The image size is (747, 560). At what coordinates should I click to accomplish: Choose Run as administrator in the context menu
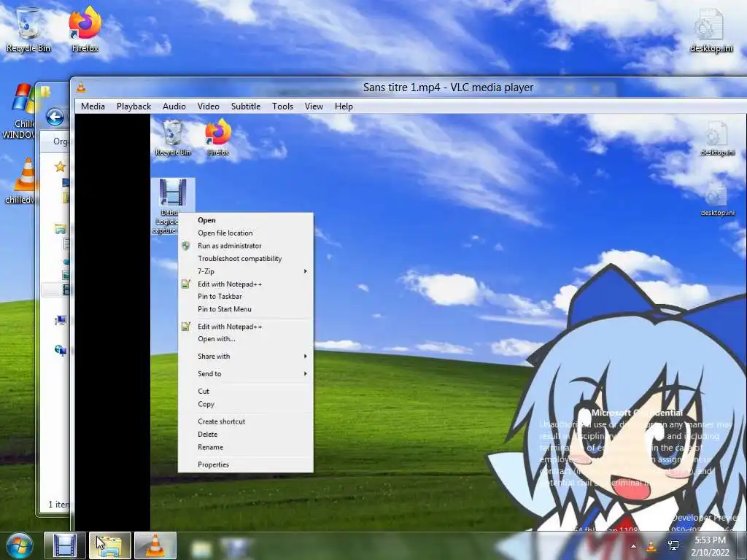(246, 246)
